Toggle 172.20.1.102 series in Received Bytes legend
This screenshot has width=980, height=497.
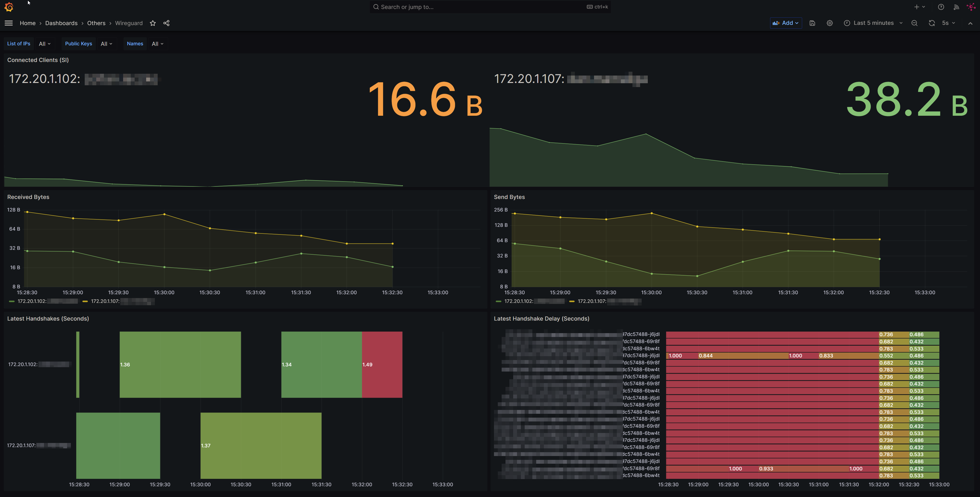pyautogui.click(x=47, y=301)
